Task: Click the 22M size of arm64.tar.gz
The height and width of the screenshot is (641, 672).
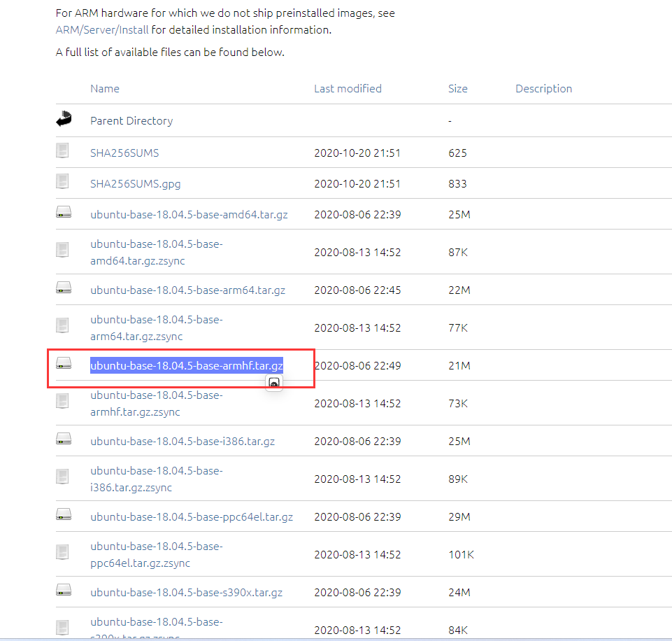Action: [459, 290]
